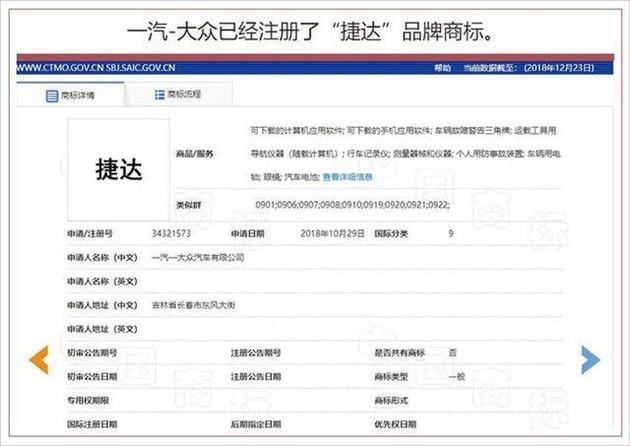This screenshot has height=446, width=630.
Task: Click the 专用权期限 label
Action: click(88, 400)
